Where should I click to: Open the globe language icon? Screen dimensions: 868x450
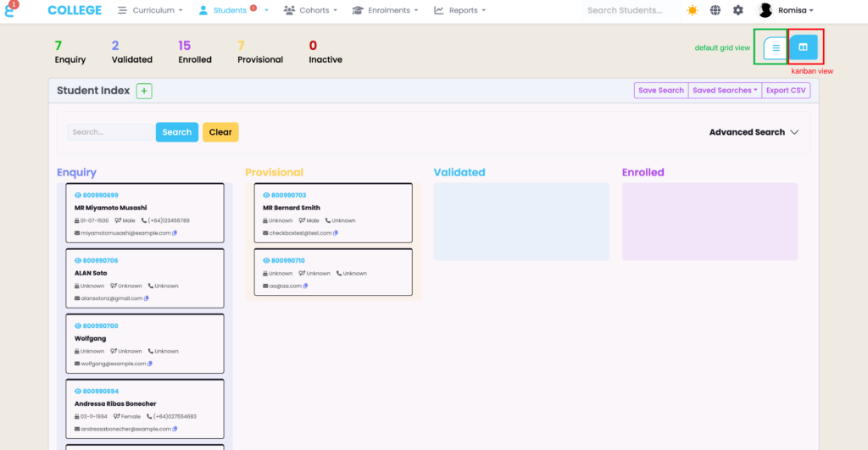715,10
